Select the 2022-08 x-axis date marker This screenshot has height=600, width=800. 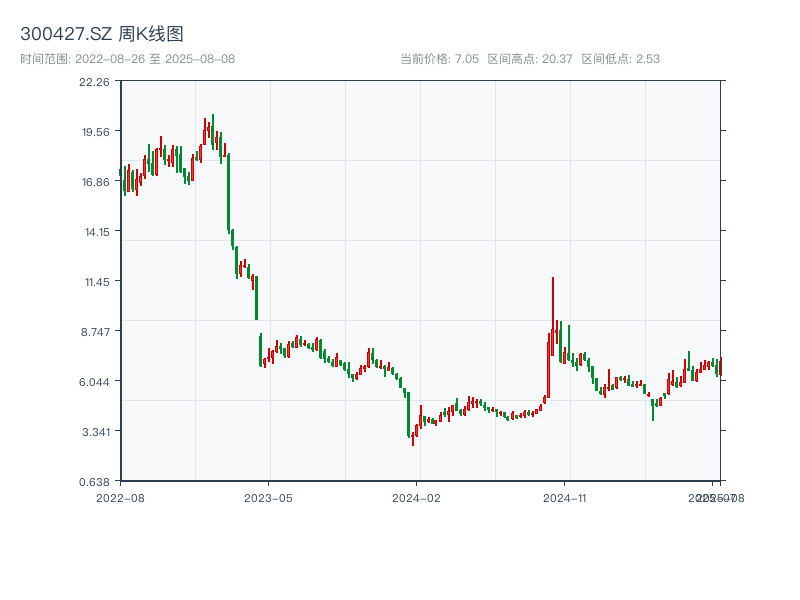pyautogui.click(x=120, y=497)
